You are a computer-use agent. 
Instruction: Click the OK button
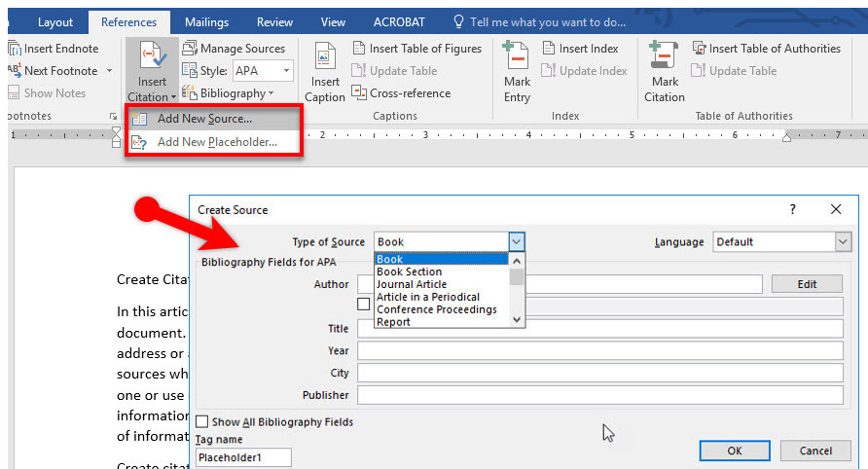[x=735, y=451]
